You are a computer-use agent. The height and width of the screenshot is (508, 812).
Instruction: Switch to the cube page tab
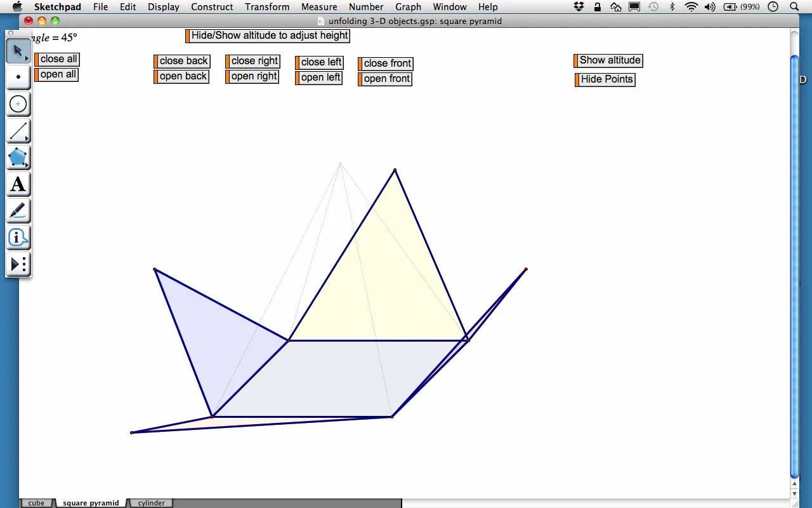(x=36, y=503)
